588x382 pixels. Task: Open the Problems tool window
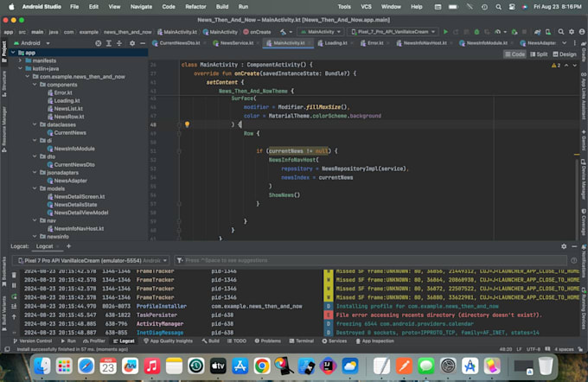pyautogui.click(x=267, y=341)
